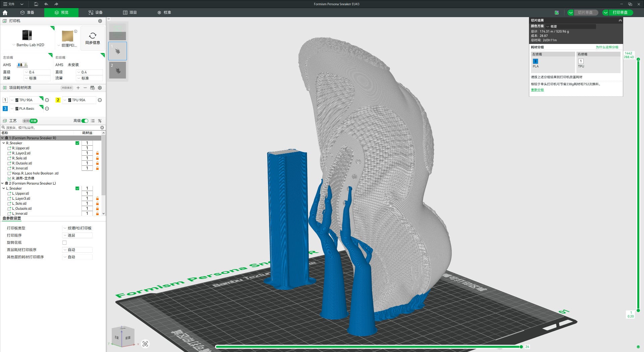
Task: Reset the view with the camera focus icon
Action: pos(145,344)
